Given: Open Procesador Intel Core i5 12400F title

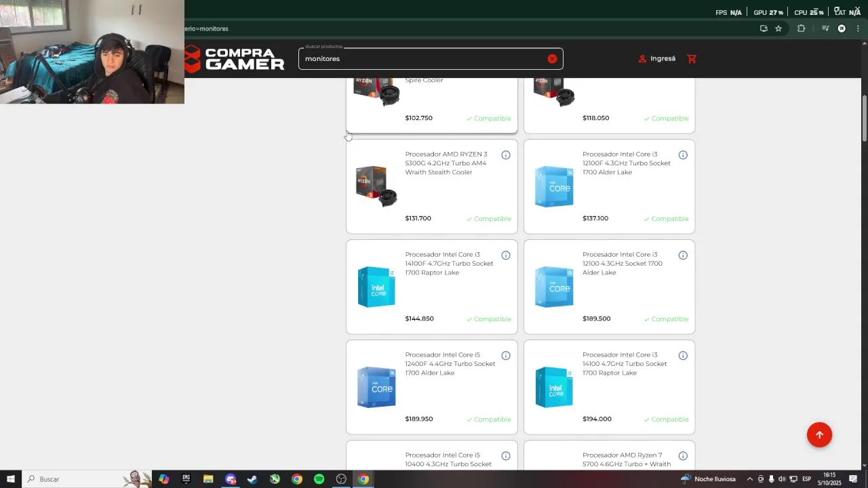Looking at the screenshot, I should (x=450, y=364).
